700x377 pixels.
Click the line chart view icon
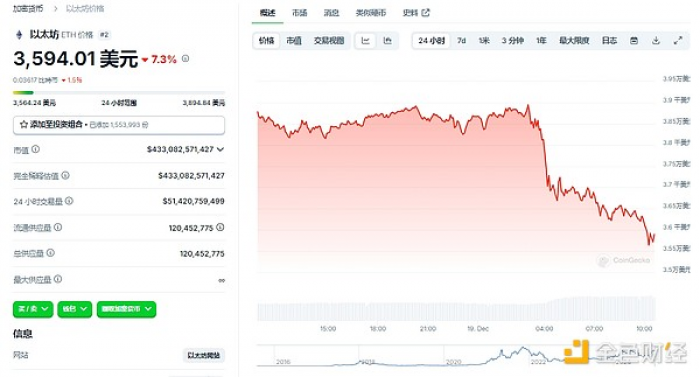click(x=365, y=41)
